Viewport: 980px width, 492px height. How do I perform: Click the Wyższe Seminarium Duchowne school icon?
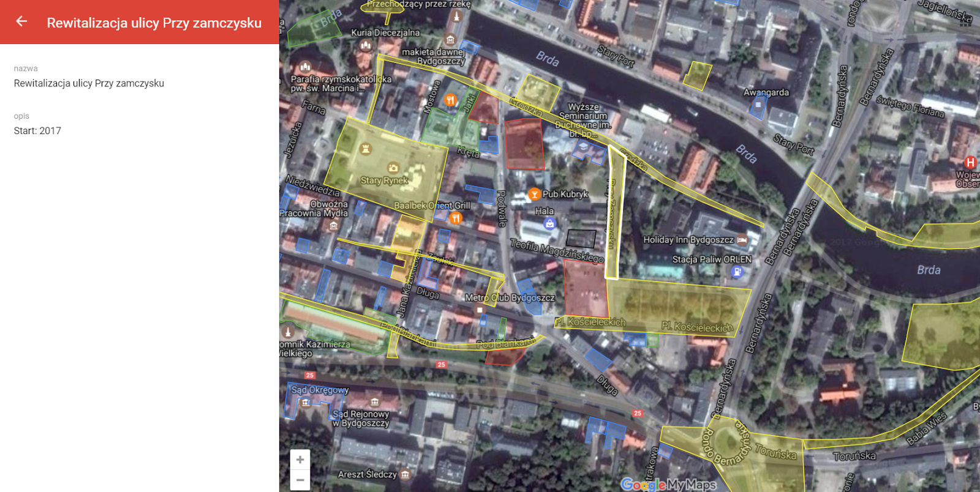pos(583,147)
